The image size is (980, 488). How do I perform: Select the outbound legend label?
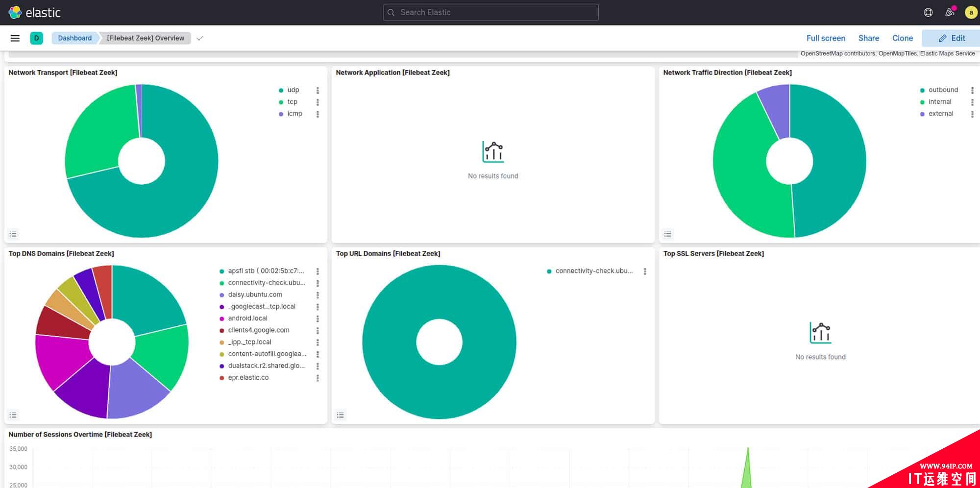(943, 90)
